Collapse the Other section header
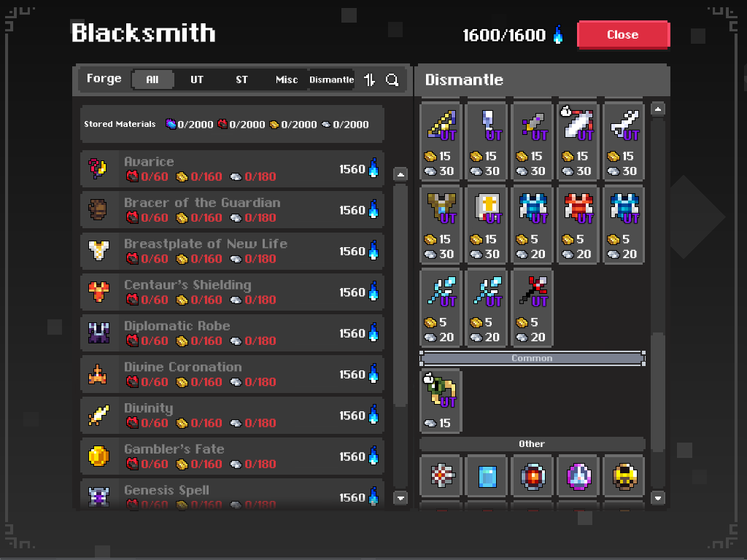 (x=532, y=444)
